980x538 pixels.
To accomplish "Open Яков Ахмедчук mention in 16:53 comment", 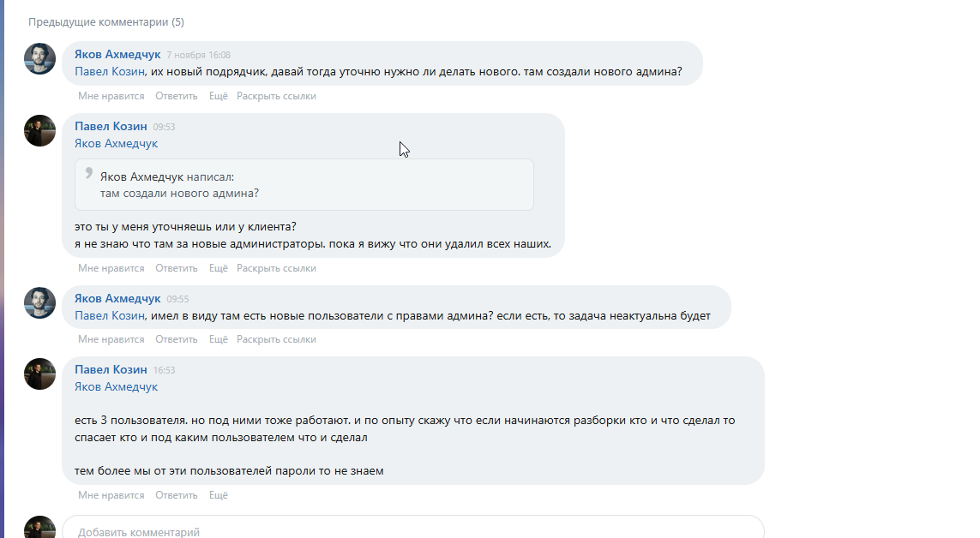I will 117,387.
